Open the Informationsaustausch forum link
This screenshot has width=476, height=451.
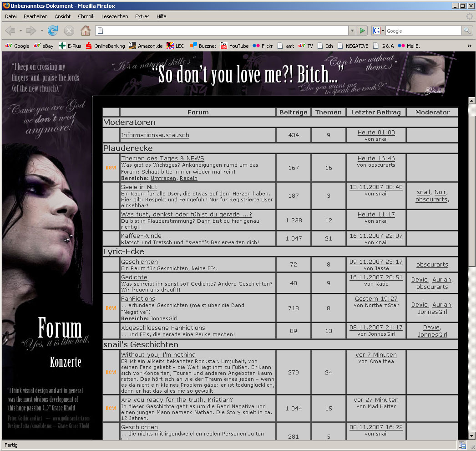(155, 135)
